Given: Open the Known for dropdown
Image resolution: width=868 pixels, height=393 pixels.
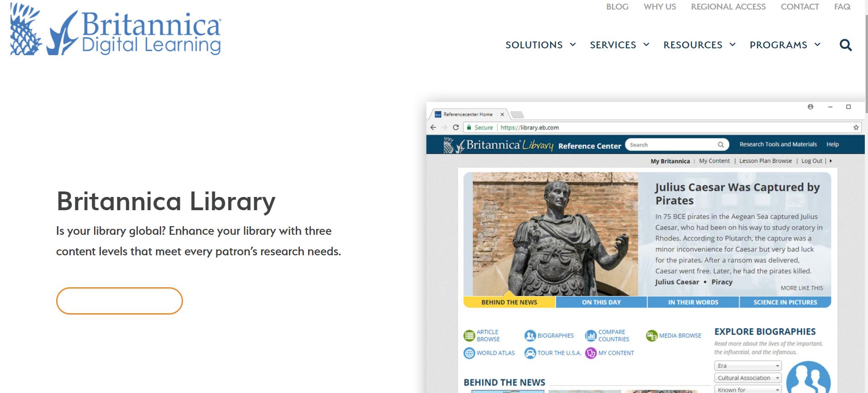Looking at the screenshot, I should click(x=748, y=389).
